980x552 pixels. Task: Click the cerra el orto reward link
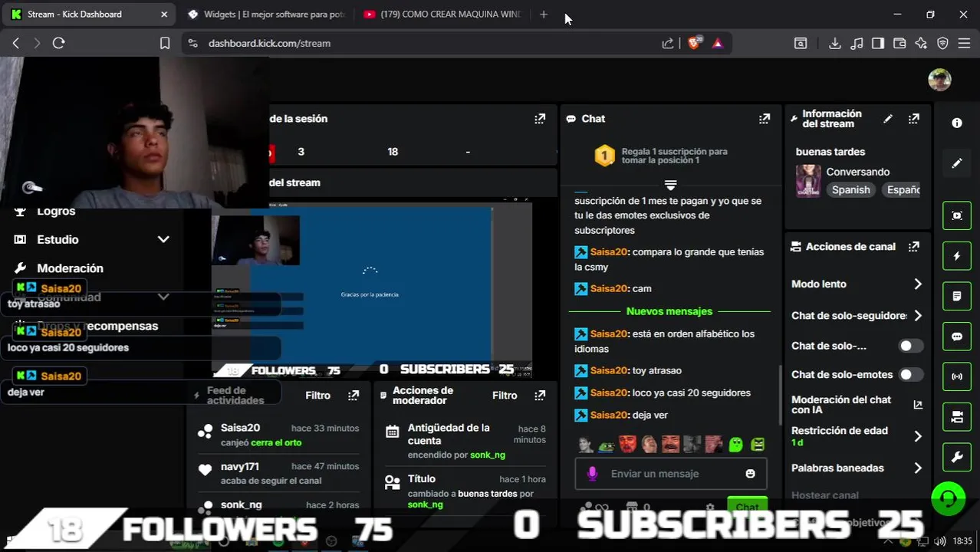pyautogui.click(x=276, y=442)
